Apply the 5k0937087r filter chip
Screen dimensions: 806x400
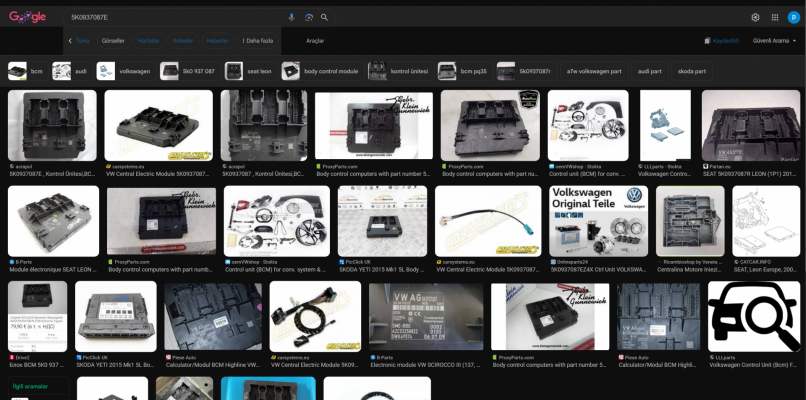pyautogui.click(x=526, y=71)
